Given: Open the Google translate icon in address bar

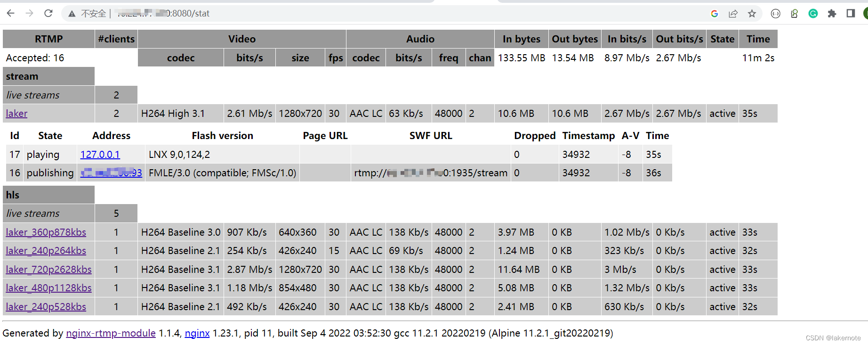Looking at the screenshot, I should 714,14.
